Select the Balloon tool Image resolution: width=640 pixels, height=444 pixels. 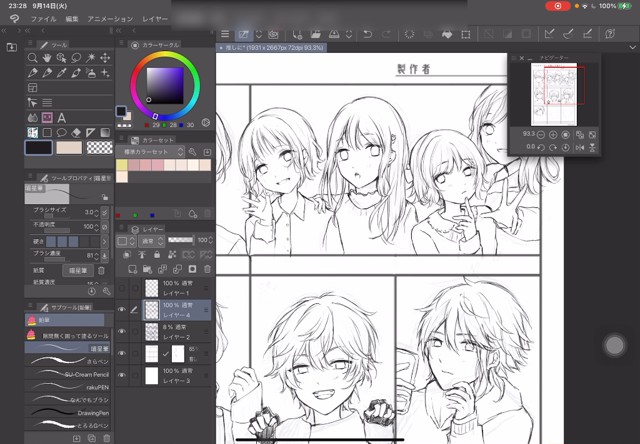click(62, 133)
